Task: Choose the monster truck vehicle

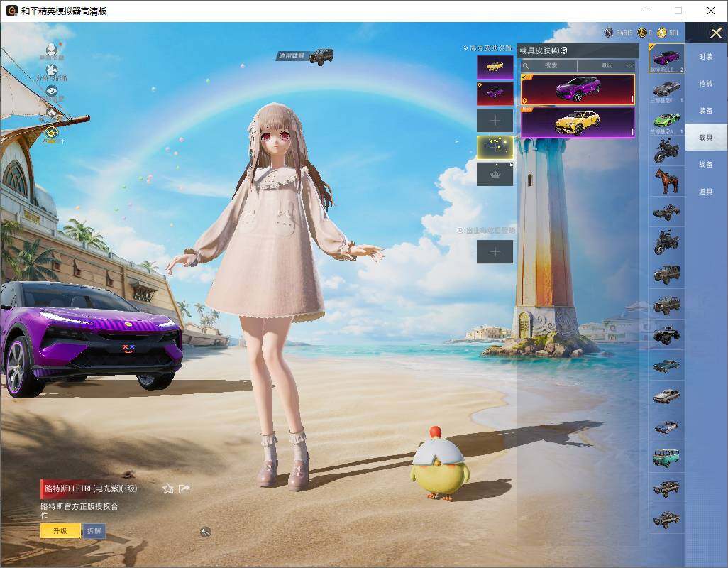Action: pos(666,335)
